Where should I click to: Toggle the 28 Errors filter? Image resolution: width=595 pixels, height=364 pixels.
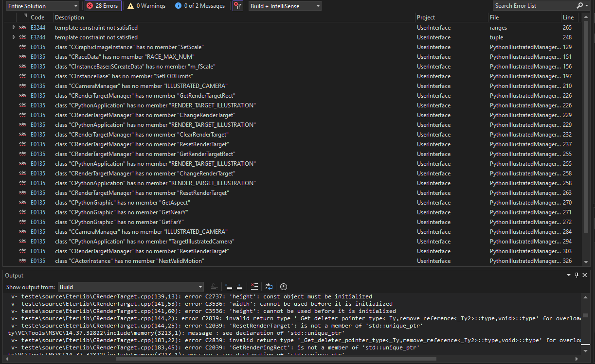pyautogui.click(x=103, y=6)
